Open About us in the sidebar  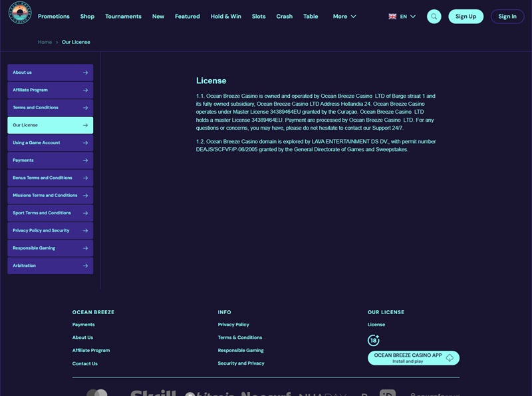point(51,73)
